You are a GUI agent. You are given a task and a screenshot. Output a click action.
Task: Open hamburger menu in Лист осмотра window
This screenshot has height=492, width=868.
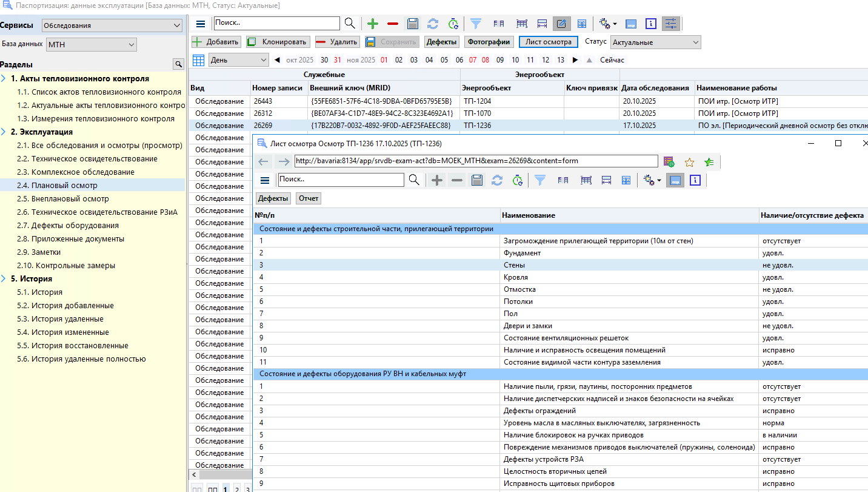265,180
